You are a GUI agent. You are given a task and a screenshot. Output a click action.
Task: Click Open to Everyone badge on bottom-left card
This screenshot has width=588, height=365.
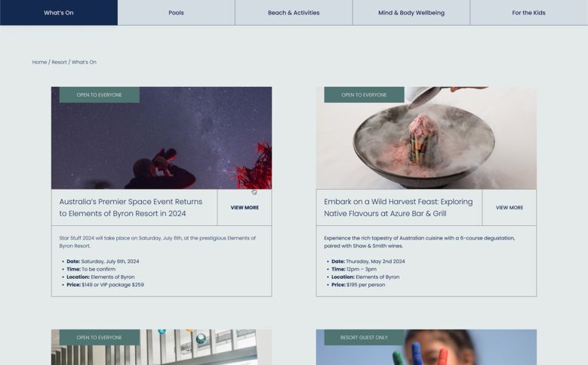point(99,338)
